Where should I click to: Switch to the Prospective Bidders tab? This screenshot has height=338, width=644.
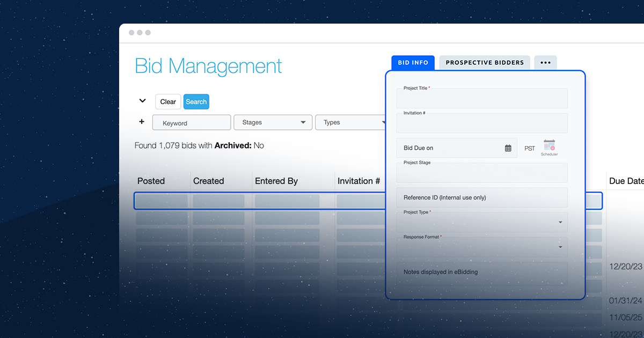(484, 63)
